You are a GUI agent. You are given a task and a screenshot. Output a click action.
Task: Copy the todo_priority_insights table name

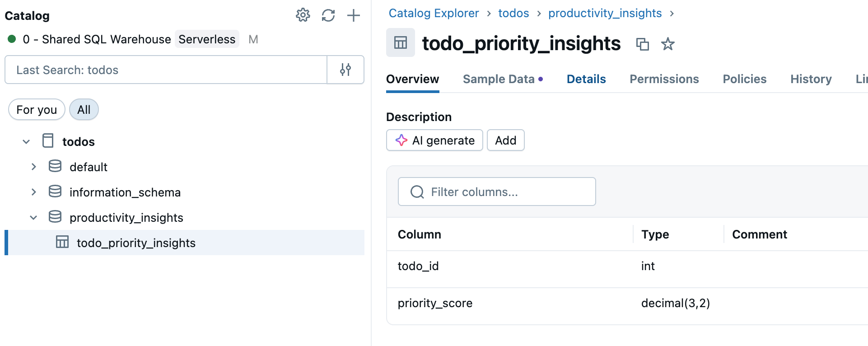643,44
